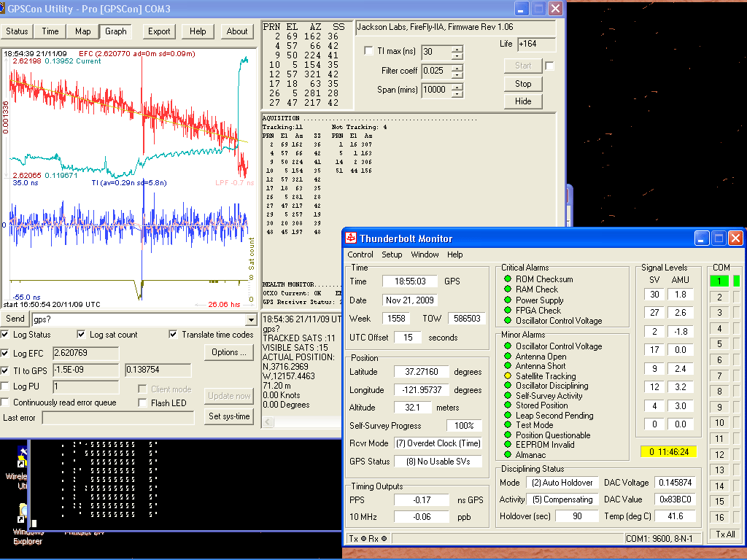747x560 pixels.
Task: Select COM port 12 button
Action: click(719, 454)
